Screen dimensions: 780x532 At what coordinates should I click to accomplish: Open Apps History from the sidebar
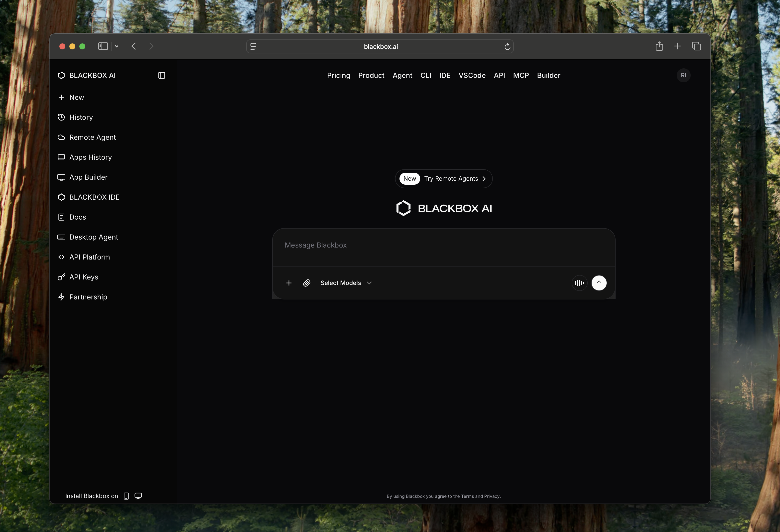[x=90, y=157]
